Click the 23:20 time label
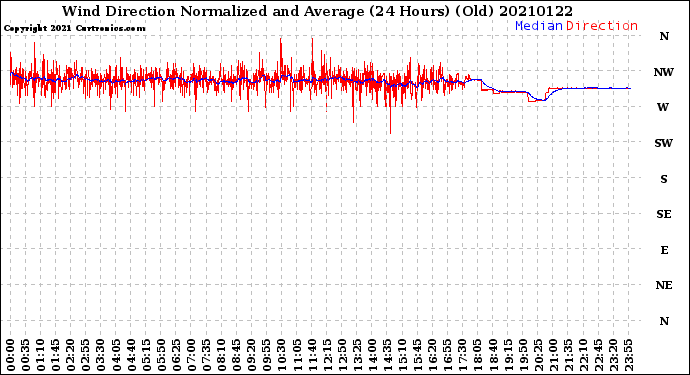 613,355
